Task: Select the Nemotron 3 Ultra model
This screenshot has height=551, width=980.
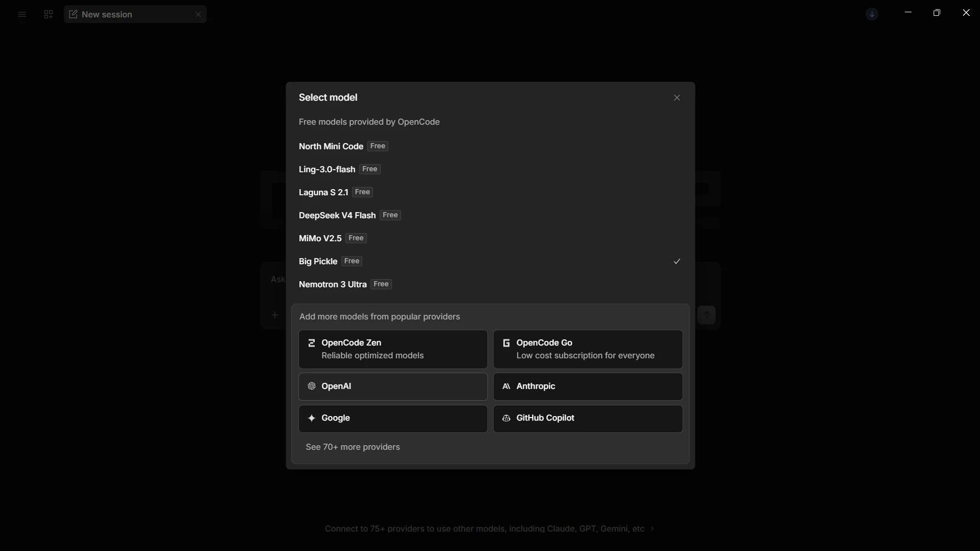Action: pos(490,284)
